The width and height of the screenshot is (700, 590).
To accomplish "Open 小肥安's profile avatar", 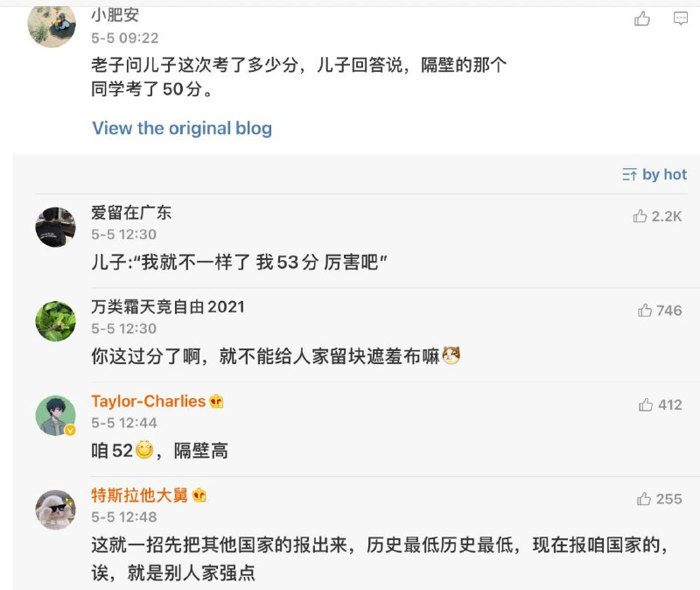I will click(x=52, y=24).
